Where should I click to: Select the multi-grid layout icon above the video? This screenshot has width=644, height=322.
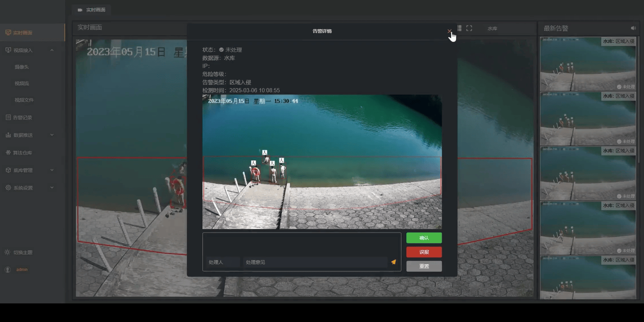pos(459,28)
